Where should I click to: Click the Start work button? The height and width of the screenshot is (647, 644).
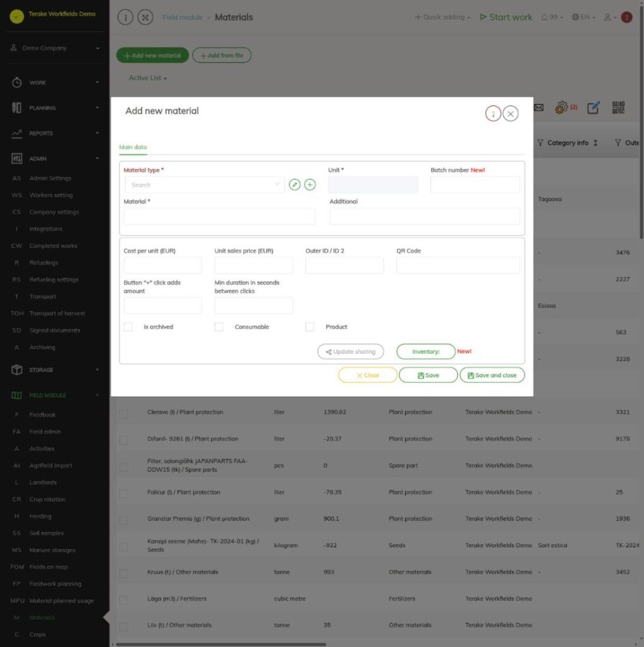pos(506,17)
